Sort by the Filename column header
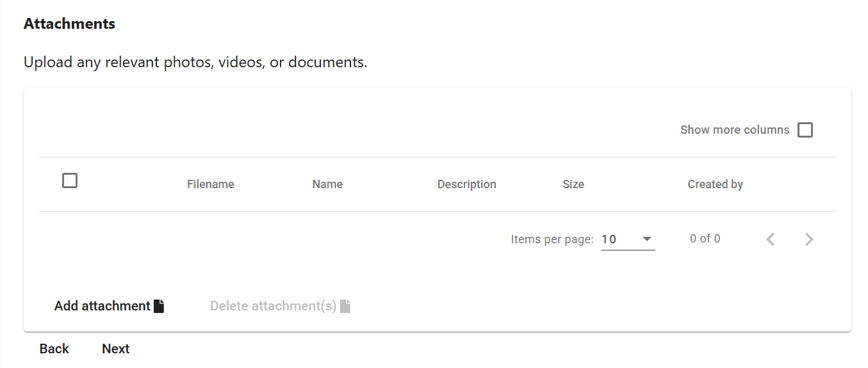 tap(211, 184)
